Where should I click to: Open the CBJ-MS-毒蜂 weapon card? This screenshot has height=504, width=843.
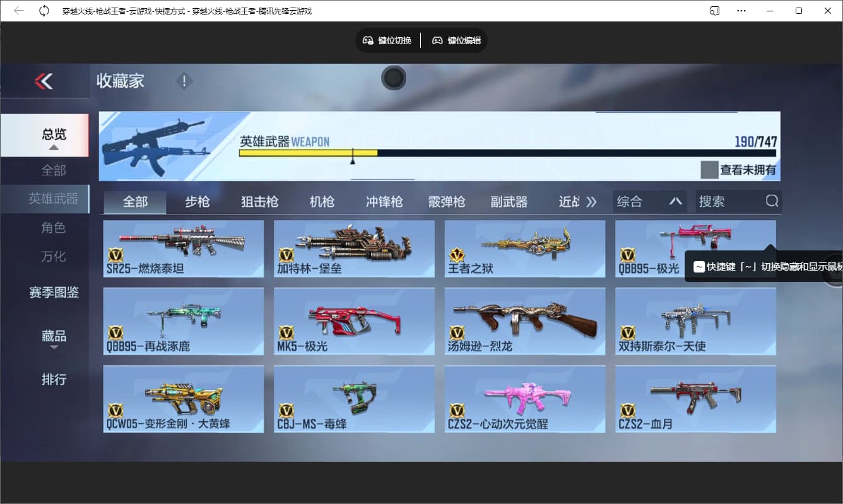pyautogui.click(x=354, y=399)
